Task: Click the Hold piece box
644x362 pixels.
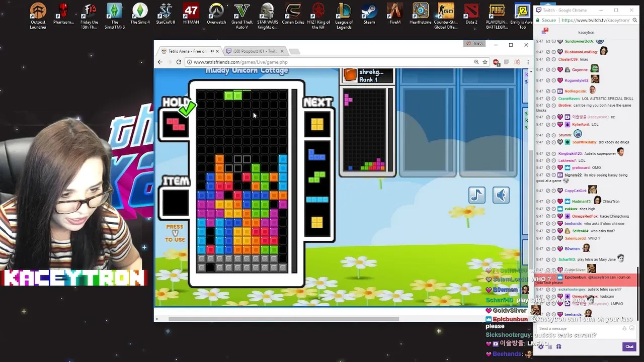Action: click(x=176, y=124)
